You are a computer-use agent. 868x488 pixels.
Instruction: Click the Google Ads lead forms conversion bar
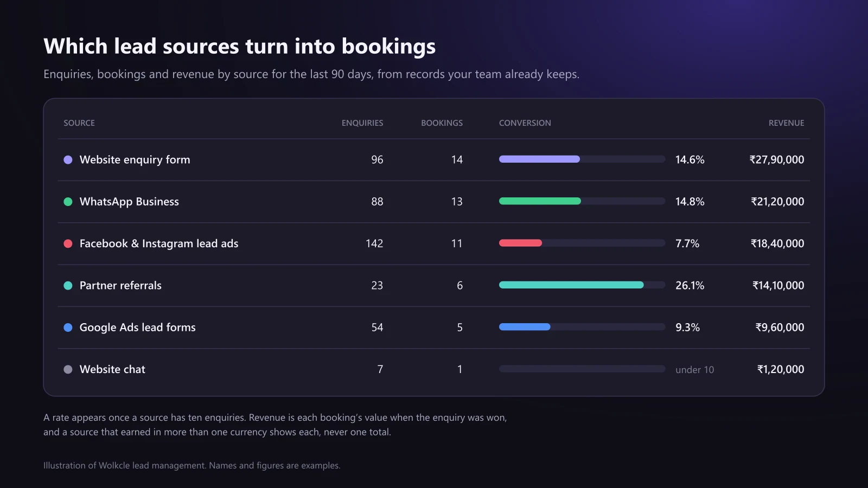pyautogui.click(x=582, y=327)
